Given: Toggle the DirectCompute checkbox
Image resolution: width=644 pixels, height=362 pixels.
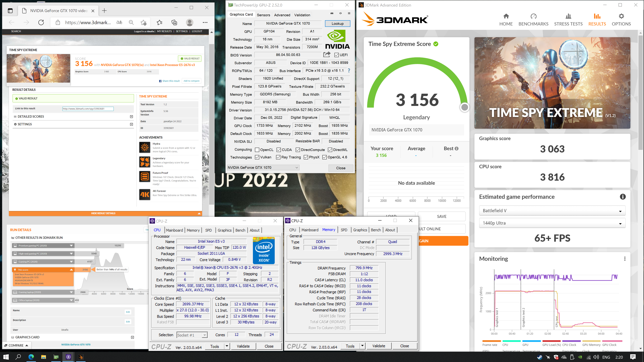Looking at the screenshot, I should click(298, 150).
